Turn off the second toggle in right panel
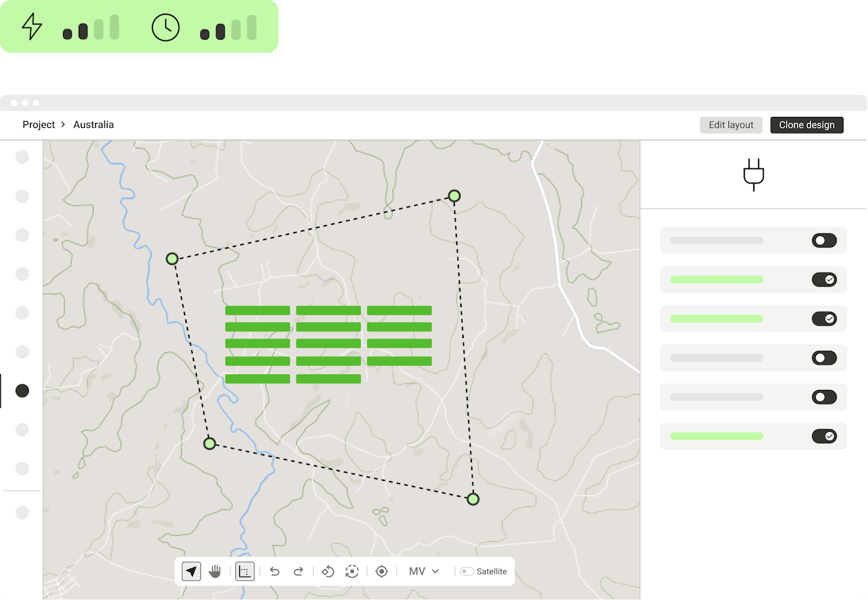The image size is (868, 600). (x=824, y=279)
